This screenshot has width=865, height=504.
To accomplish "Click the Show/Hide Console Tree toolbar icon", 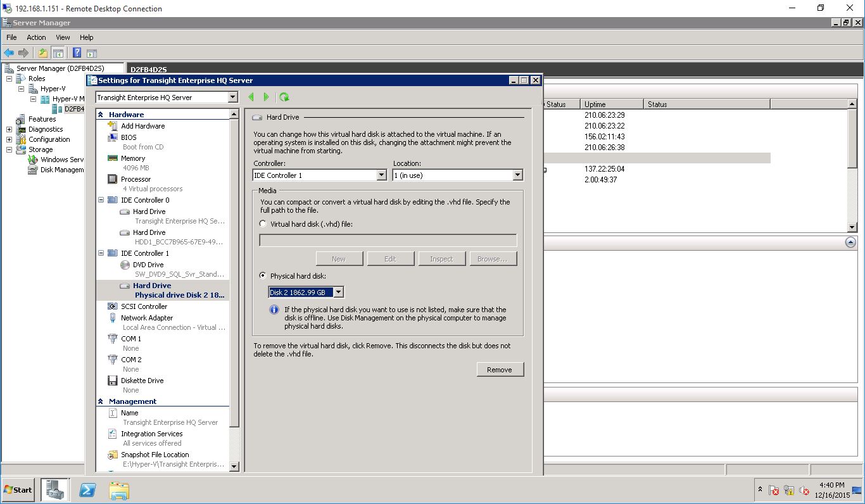I will pos(58,53).
